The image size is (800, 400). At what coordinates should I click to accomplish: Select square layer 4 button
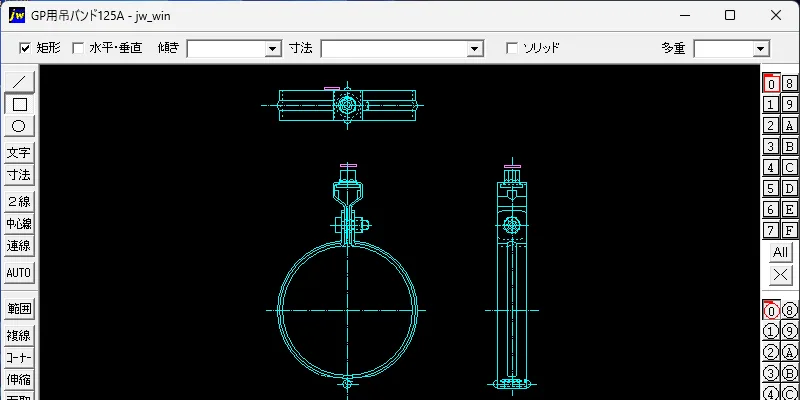point(771,167)
